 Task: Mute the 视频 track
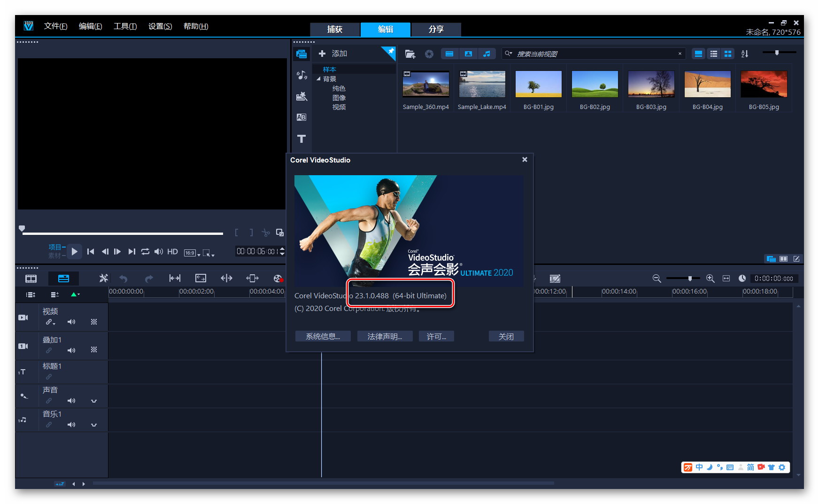[x=71, y=322]
